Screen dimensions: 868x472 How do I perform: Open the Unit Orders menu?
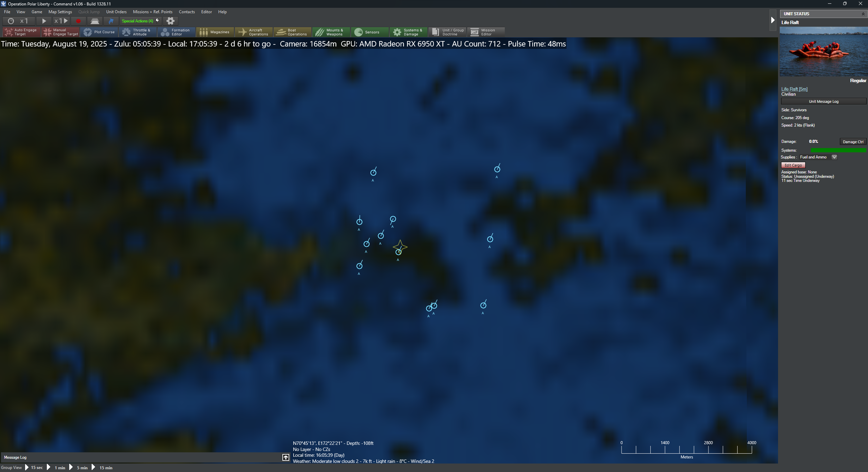point(116,12)
